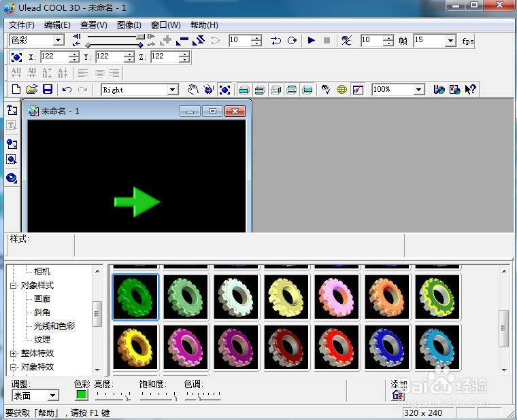Select 画廊 in the effects tree
This screenshot has height=420, width=517.
(x=42, y=299)
